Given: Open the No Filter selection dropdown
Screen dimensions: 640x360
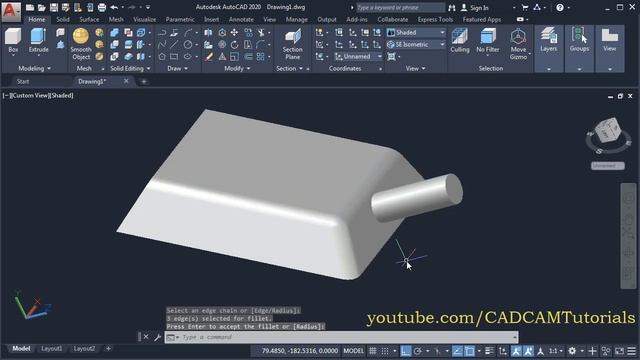Looking at the screenshot, I should 487,41.
